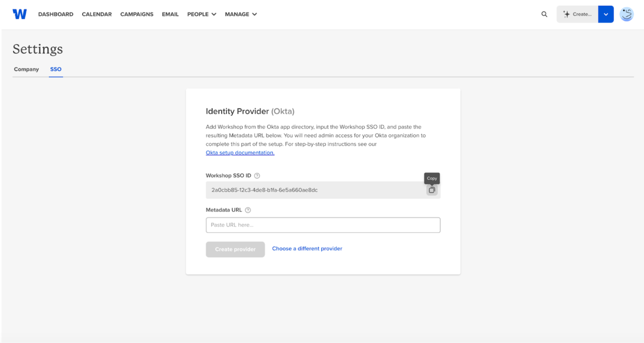Open the Calendar page

pos(97,14)
